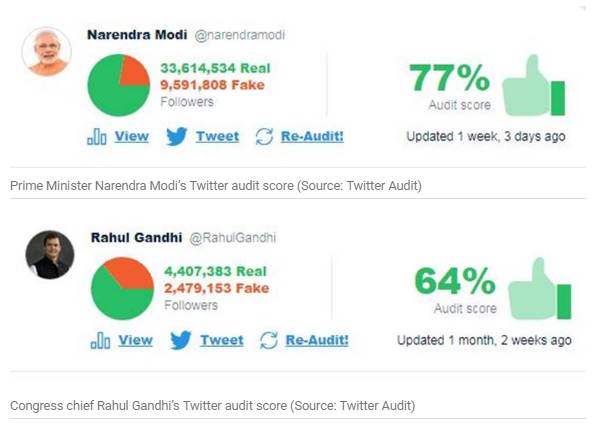Click the refresh icon beside Gandhi's Re-Audit

pos(268,340)
